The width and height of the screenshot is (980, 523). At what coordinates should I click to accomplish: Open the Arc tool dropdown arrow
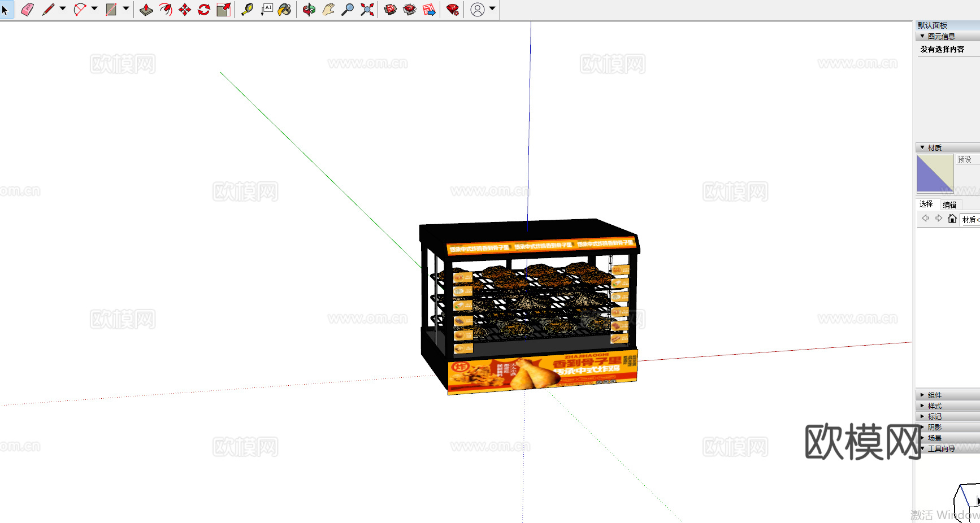pyautogui.click(x=94, y=8)
